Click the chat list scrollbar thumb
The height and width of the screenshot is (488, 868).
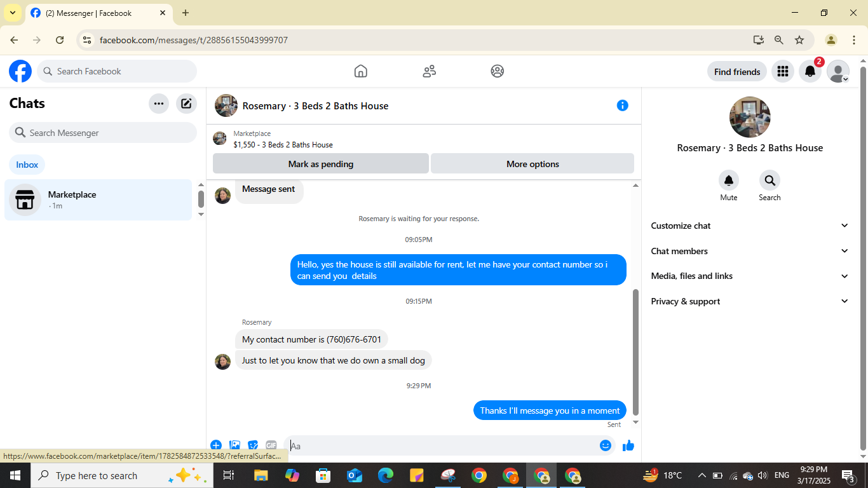201,199
